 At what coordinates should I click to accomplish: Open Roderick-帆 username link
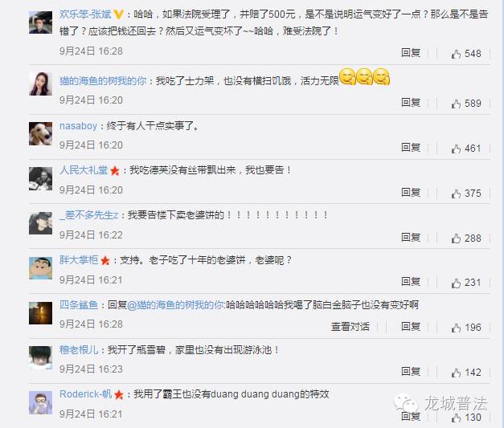(85, 394)
